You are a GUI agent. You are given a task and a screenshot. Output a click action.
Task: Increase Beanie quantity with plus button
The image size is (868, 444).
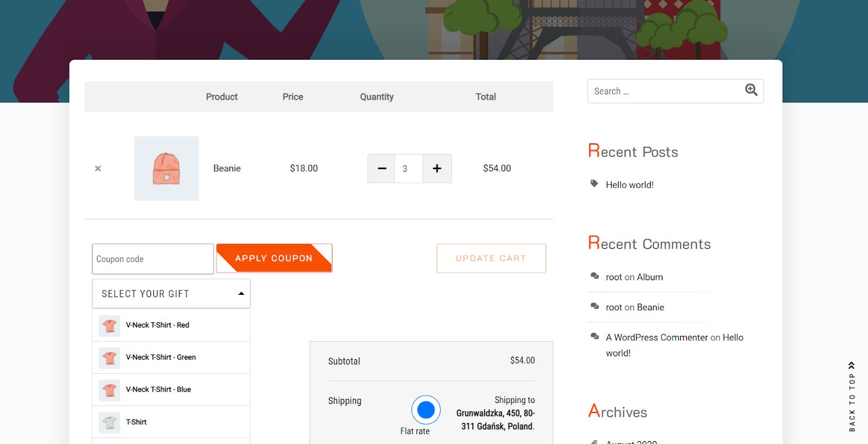pyautogui.click(x=437, y=168)
